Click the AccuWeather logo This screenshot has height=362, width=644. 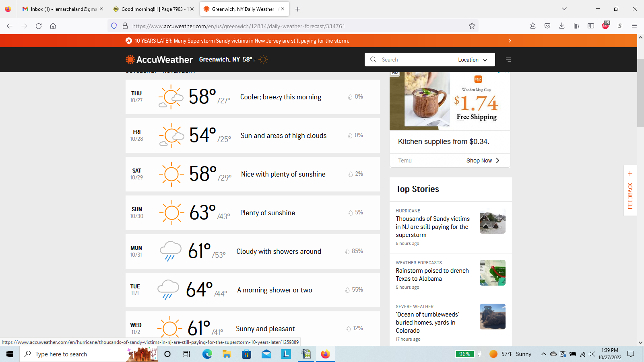159,60
